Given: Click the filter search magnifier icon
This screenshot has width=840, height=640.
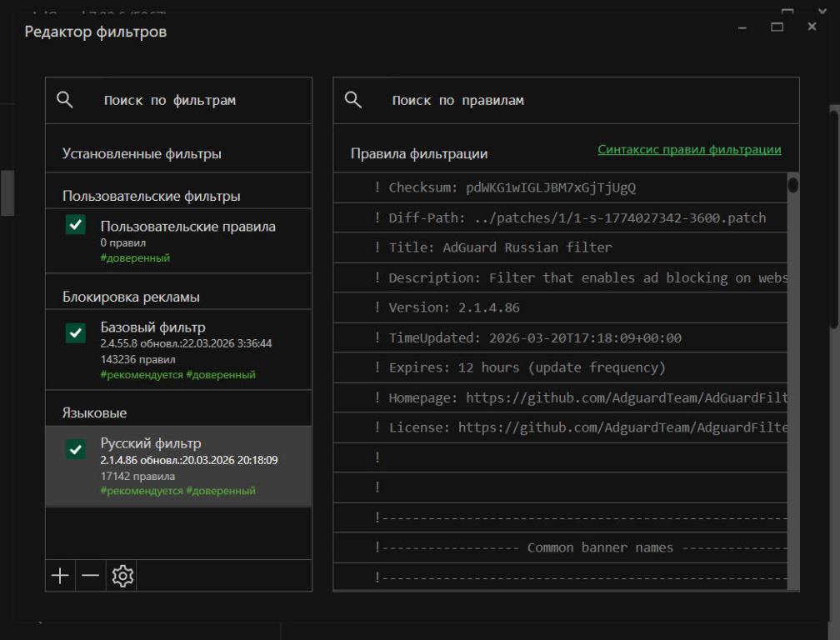Looking at the screenshot, I should point(65,100).
